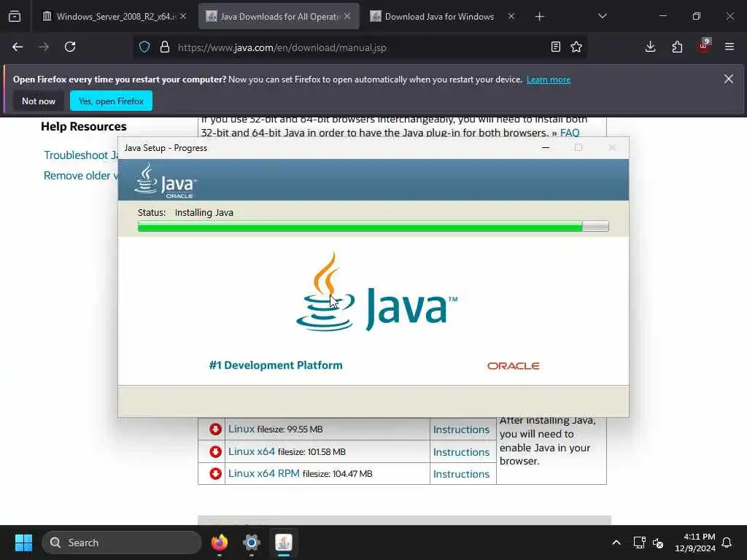Show hidden system tray icons

(x=616, y=542)
